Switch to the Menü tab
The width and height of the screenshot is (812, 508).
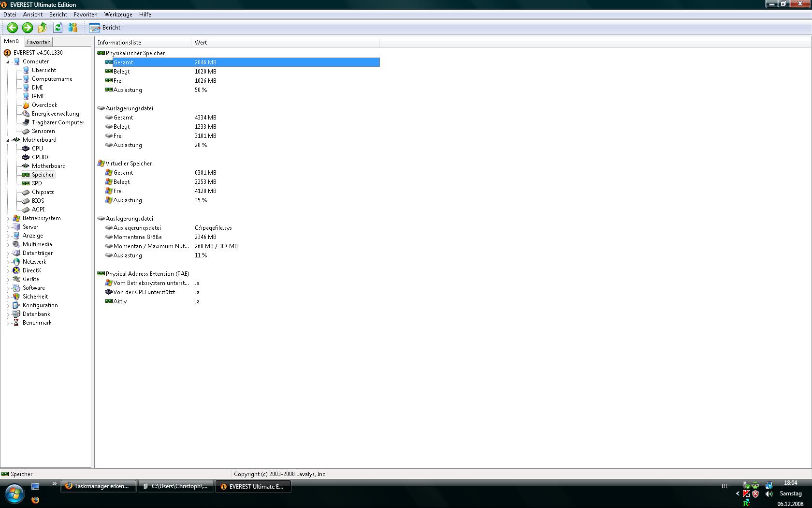click(x=12, y=42)
